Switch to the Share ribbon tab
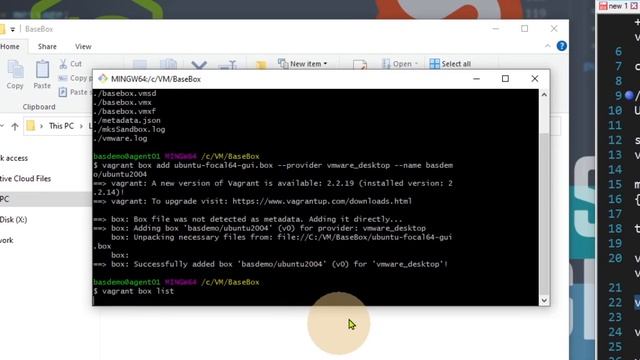This screenshot has width=640, height=360. [47, 47]
